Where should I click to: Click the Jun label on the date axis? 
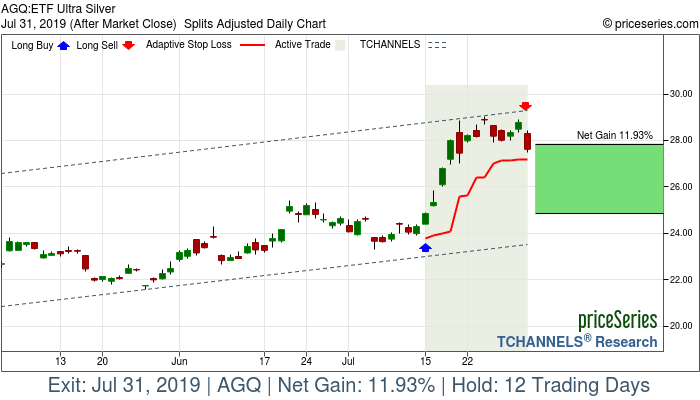pyautogui.click(x=179, y=359)
